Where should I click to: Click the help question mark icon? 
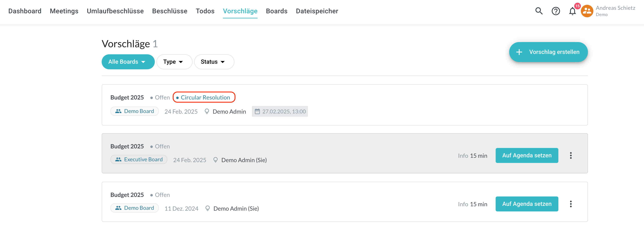pyautogui.click(x=555, y=11)
